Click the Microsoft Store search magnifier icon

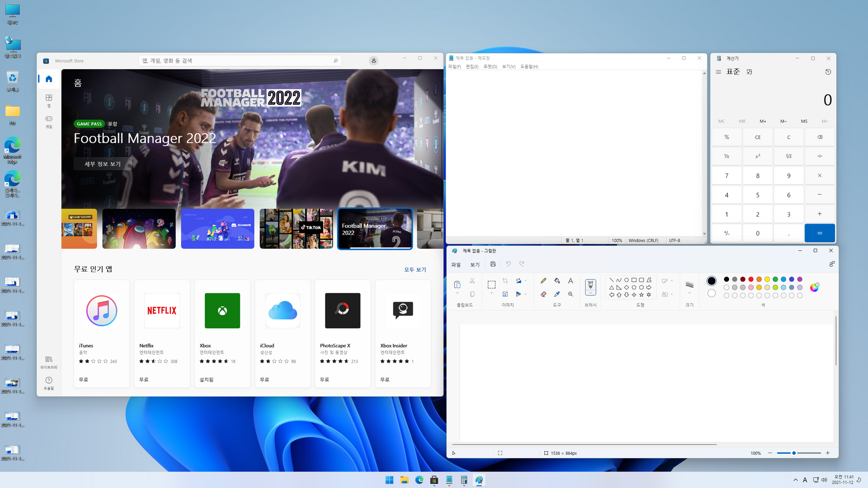point(335,61)
